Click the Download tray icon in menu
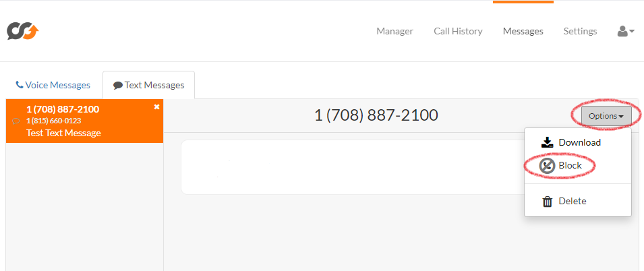Image resolution: width=644 pixels, height=271 pixels. pyautogui.click(x=547, y=142)
